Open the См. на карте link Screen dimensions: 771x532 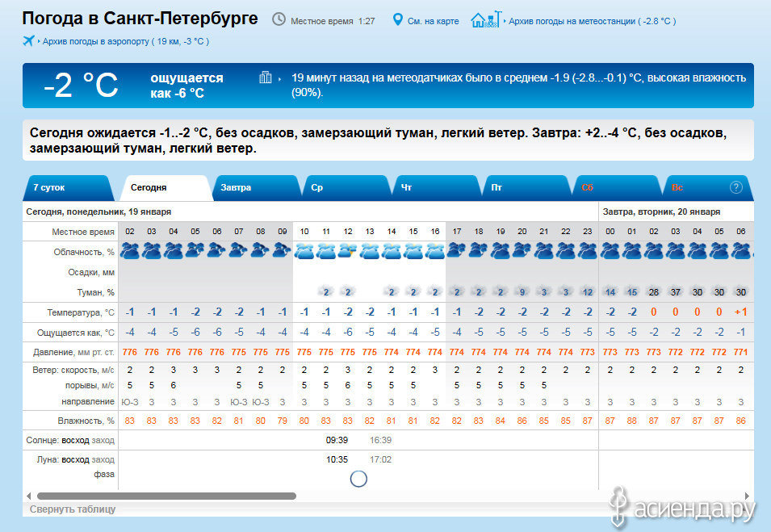[433, 21]
